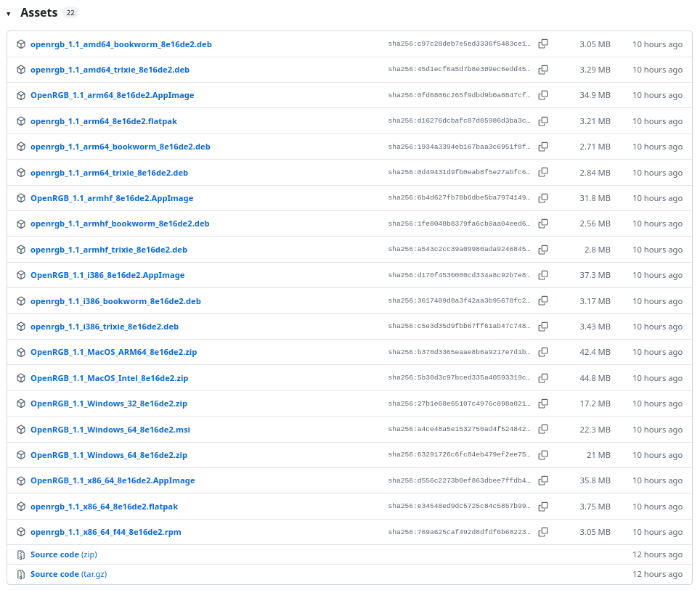Select hash text starting sha256:769a625caf49
This screenshot has height=590, width=700.
(460, 532)
